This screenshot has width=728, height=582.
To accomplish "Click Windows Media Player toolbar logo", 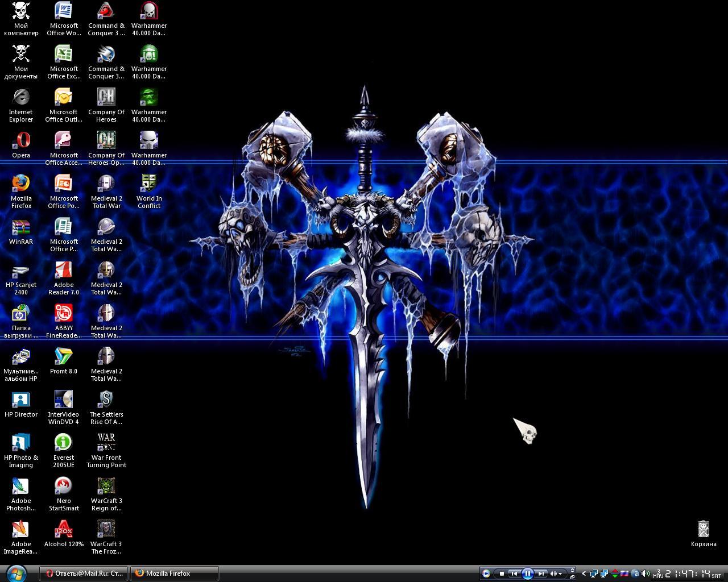I will click(486, 573).
